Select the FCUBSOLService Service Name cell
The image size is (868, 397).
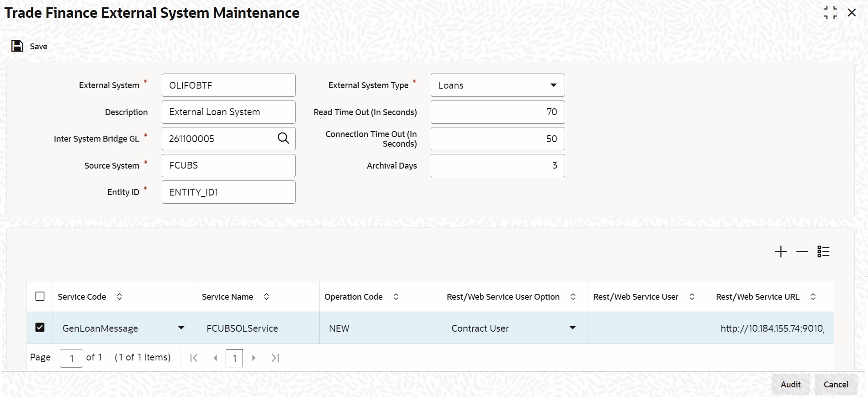tap(258, 328)
